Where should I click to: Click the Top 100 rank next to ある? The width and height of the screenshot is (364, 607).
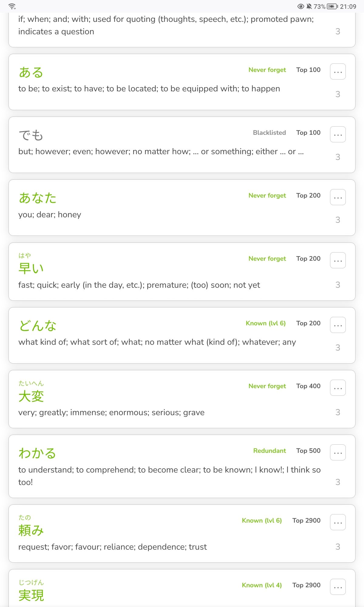pyautogui.click(x=308, y=70)
